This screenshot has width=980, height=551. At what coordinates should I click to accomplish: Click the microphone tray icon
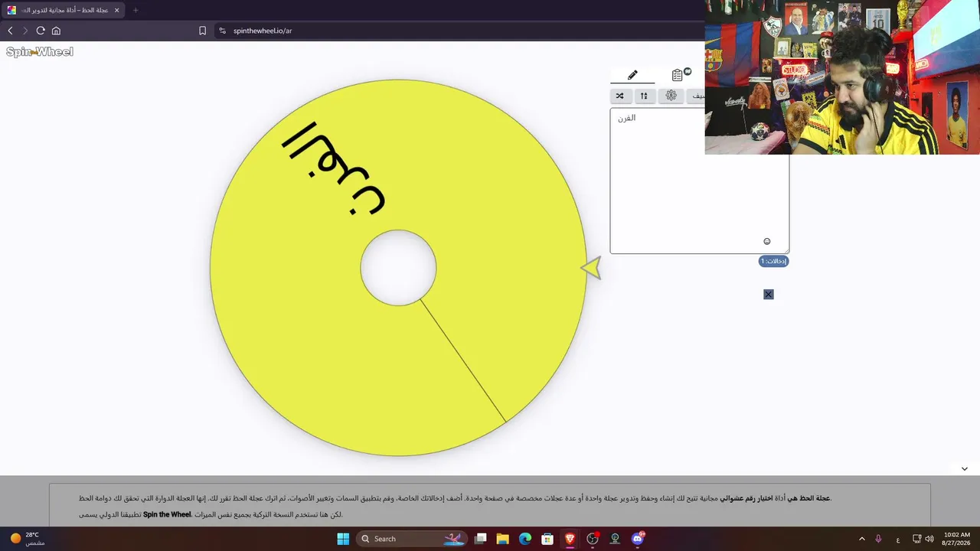pos(879,539)
